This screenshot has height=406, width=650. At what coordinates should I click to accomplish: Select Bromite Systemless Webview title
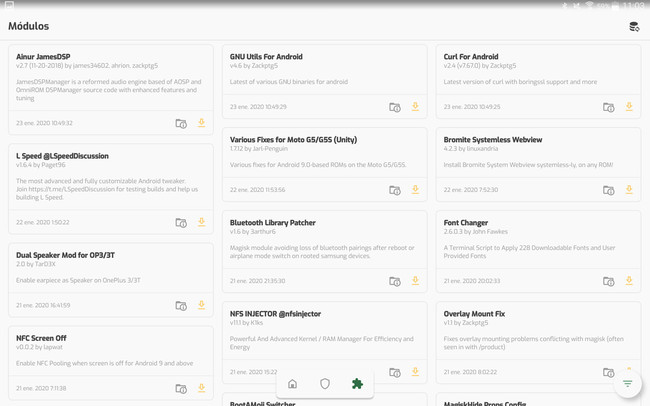tap(493, 140)
